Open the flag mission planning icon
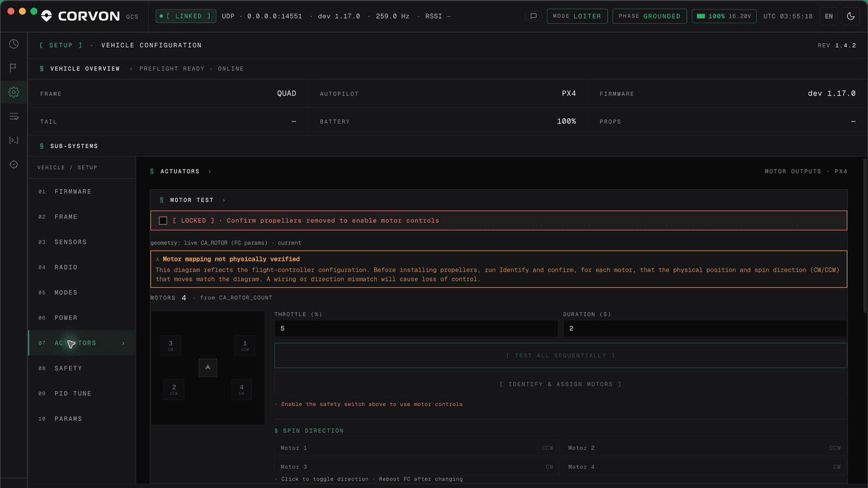This screenshot has width=868, height=488. click(14, 68)
